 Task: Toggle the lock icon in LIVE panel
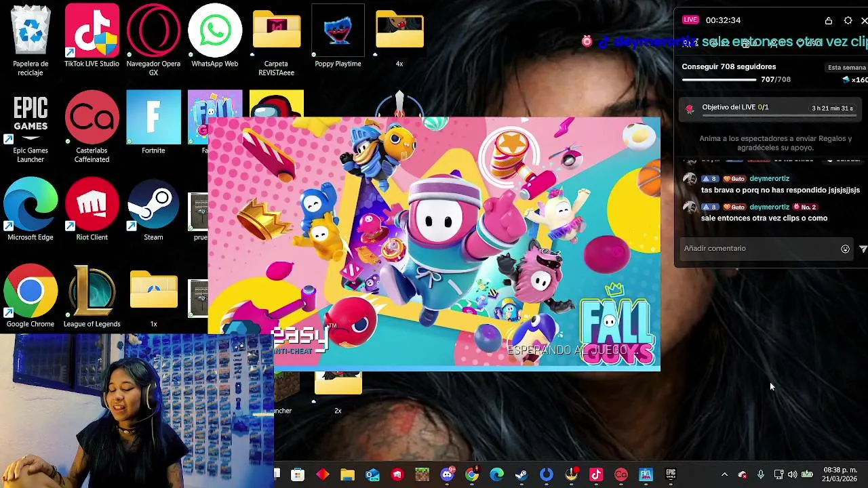829,21
